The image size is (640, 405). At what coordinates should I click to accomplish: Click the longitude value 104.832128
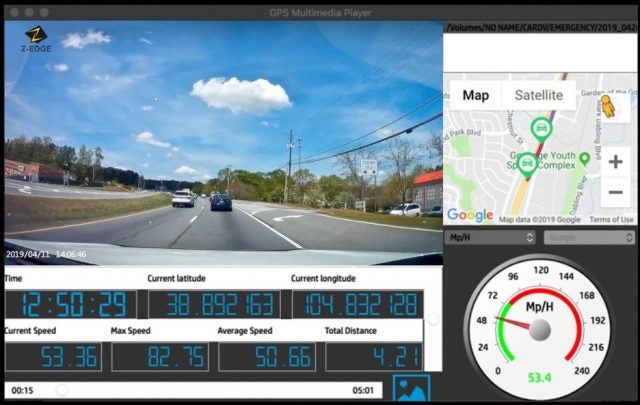click(358, 304)
